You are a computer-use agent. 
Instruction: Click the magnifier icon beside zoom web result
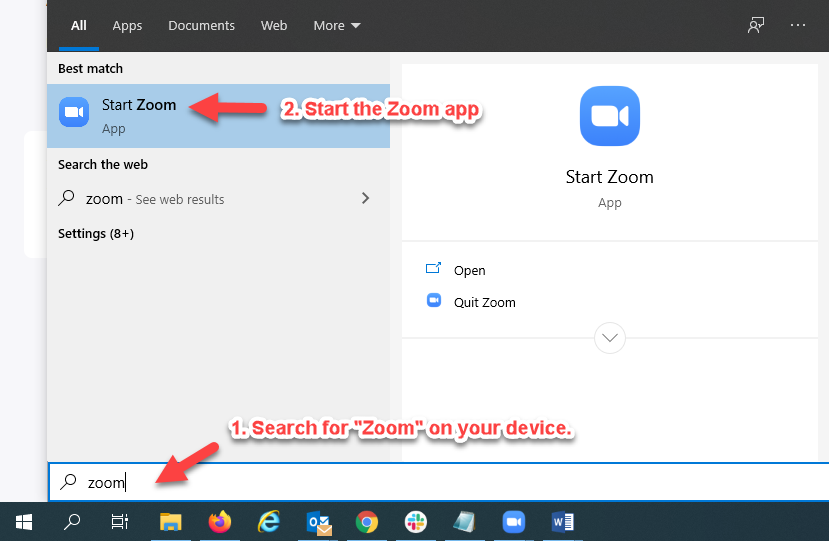[66, 198]
